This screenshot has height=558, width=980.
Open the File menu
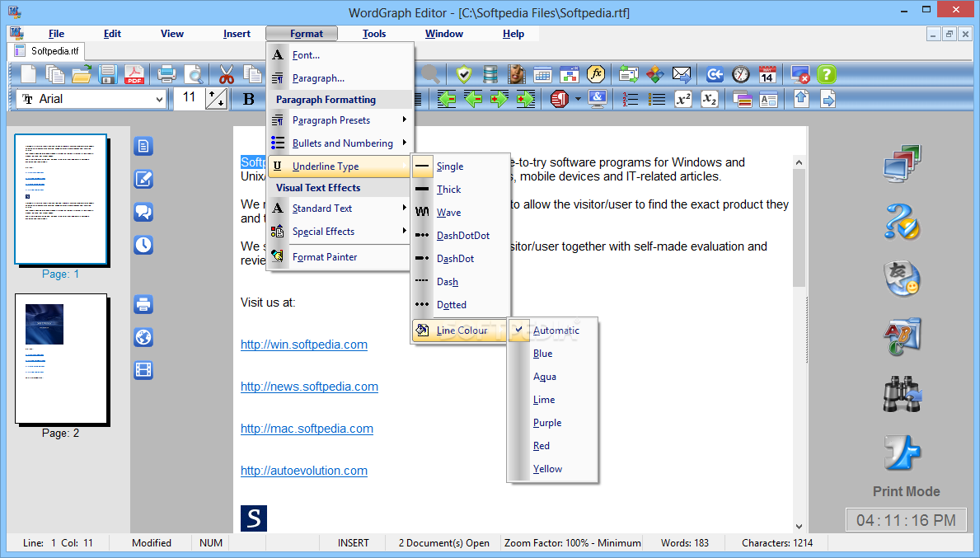[56, 34]
